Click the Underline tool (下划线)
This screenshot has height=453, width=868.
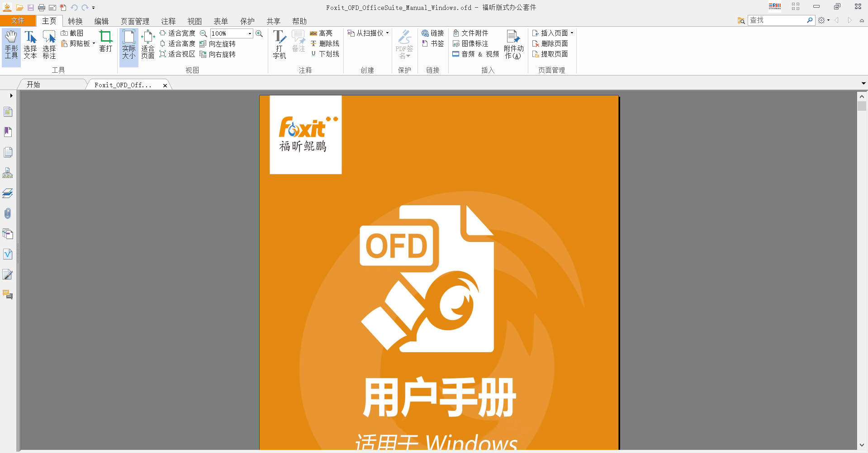[x=325, y=54]
